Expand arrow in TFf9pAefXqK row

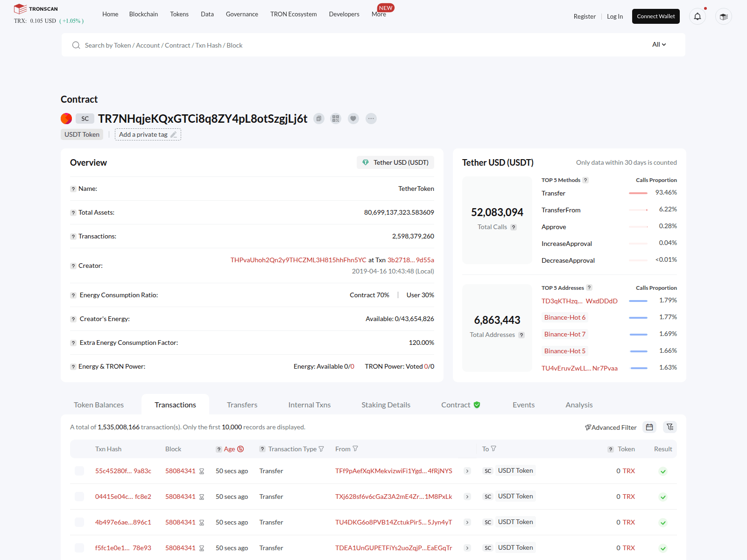pyautogui.click(x=467, y=471)
